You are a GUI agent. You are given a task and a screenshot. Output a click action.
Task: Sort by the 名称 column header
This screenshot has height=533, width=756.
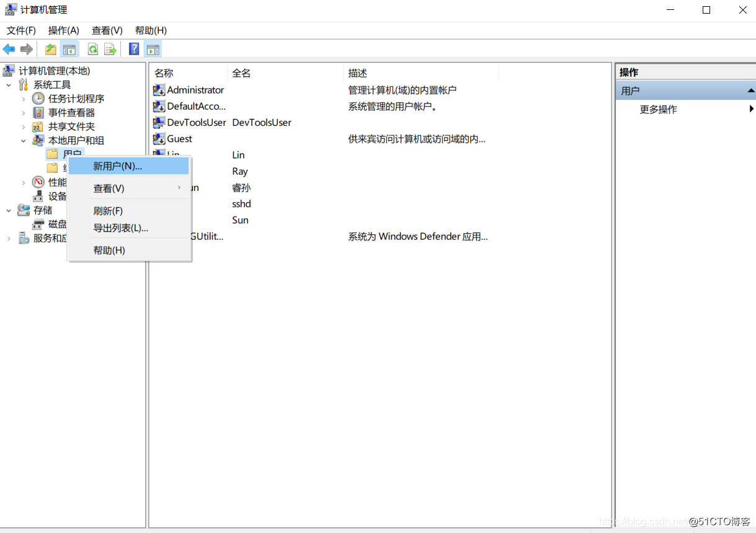point(189,73)
